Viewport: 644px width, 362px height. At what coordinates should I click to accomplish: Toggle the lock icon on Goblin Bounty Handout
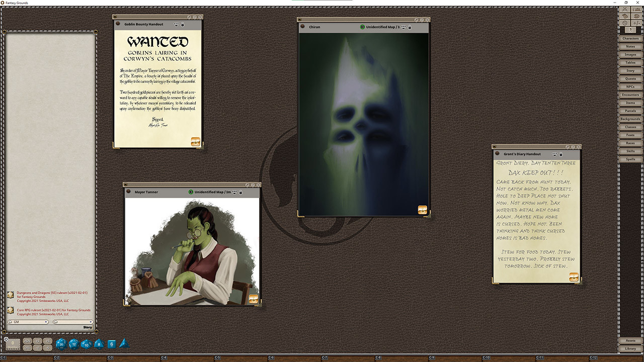[x=183, y=24]
